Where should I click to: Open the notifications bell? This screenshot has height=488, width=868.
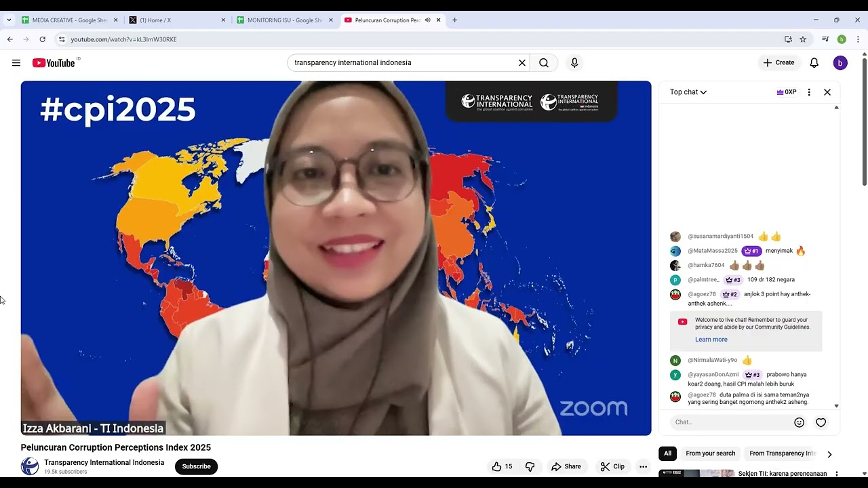tap(814, 63)
